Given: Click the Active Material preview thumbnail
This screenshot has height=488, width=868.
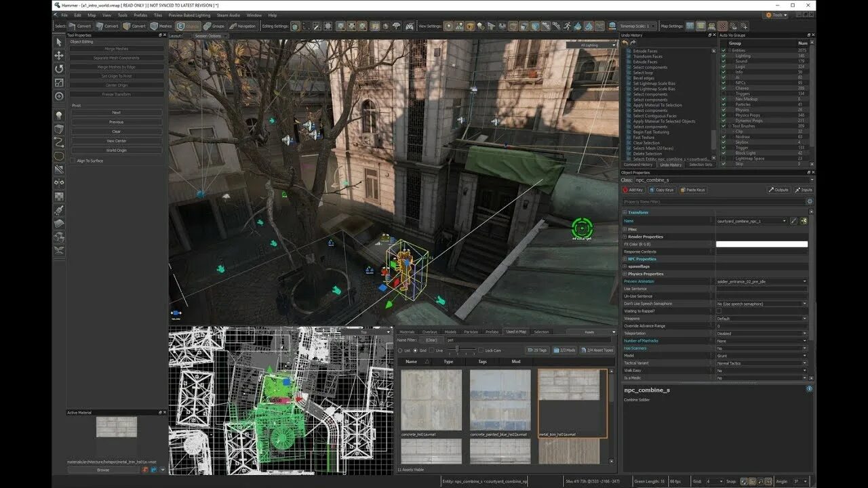Looking at the screenshot, I should [117, 427].
